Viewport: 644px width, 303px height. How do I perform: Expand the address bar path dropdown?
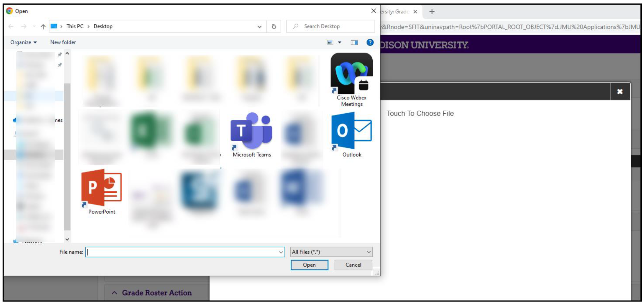pyautogui.click(x=260, y=27)
